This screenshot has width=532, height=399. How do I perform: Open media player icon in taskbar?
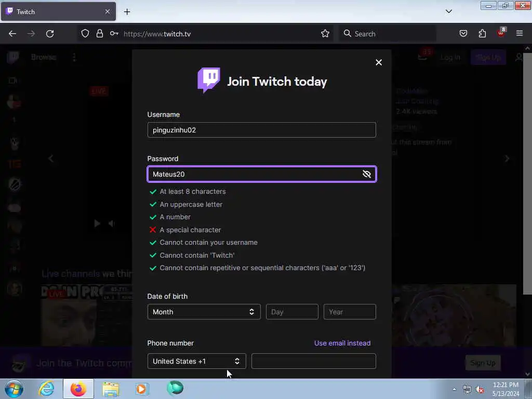point(142,389)
